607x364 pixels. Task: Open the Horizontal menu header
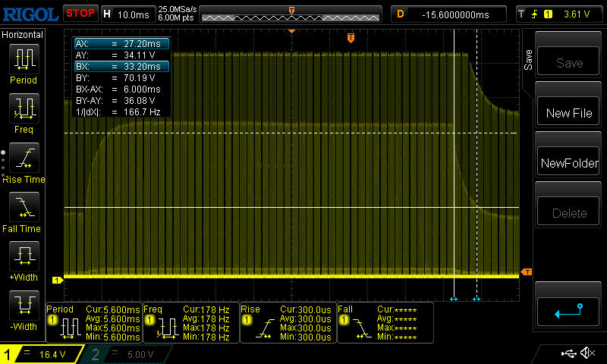(23, 35)
